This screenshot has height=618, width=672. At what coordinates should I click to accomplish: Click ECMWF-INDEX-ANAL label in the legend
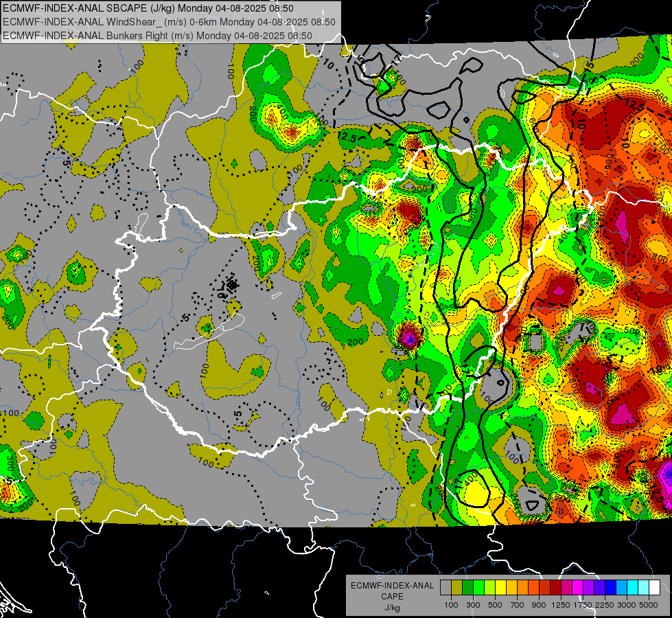tap(392, 586)
